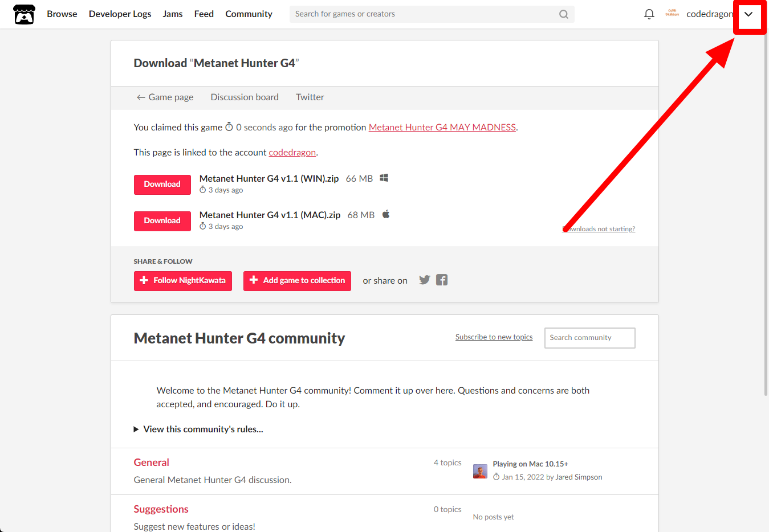Viewport: 769px width, 532px height.
Task: Select Metanet Hunter G4 v1.1 (MAC).zip filename
Action: click(270, 215)
